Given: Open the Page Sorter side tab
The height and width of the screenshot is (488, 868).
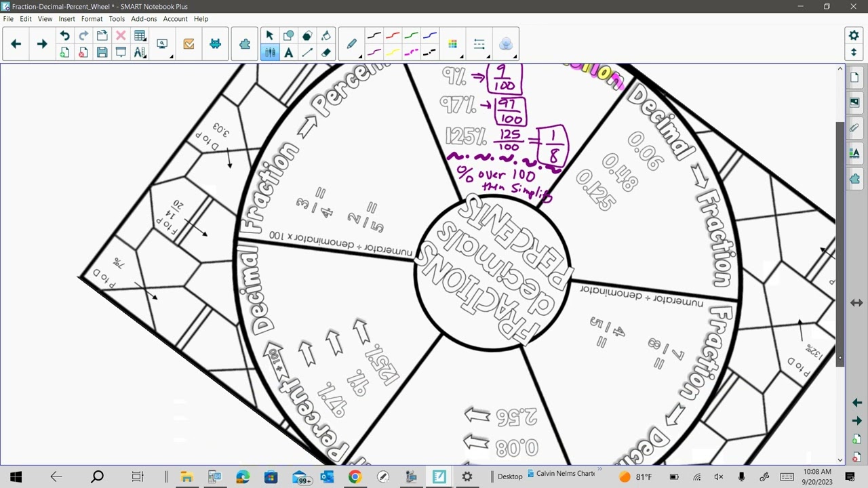Looking at the screenshot, I should click(854, 77).
